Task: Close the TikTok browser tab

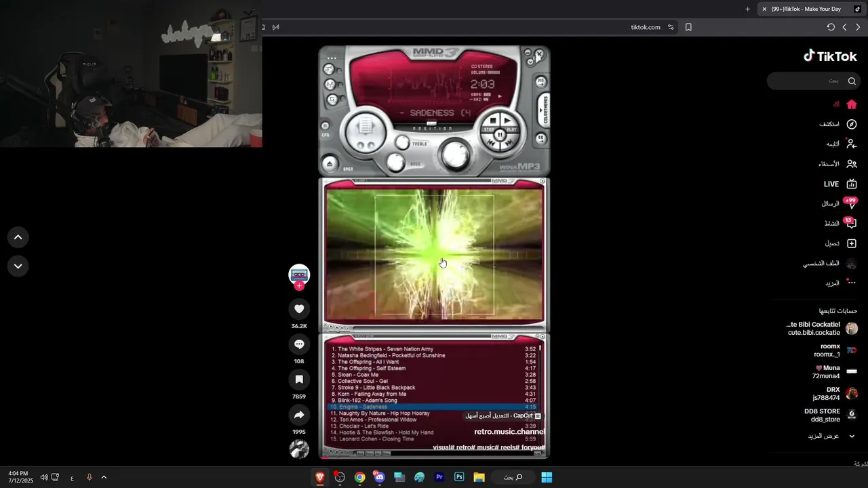Action: coord(764,9)
